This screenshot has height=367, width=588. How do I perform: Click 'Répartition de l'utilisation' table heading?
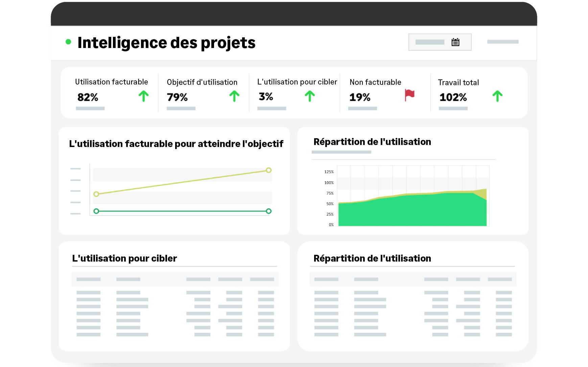(x=372, y=259)
